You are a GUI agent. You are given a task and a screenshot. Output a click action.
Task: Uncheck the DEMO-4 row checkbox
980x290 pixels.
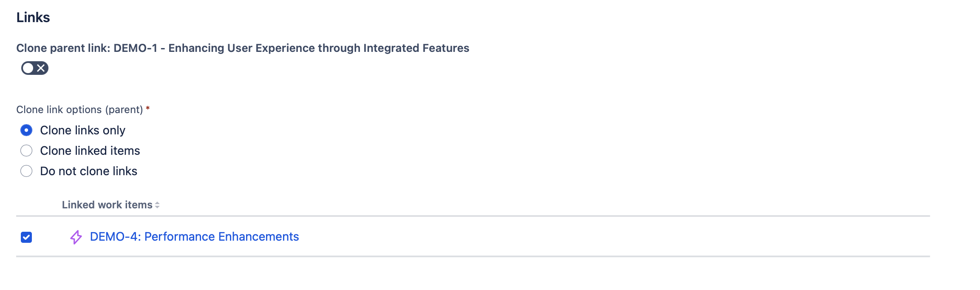[x=26, y=237]
